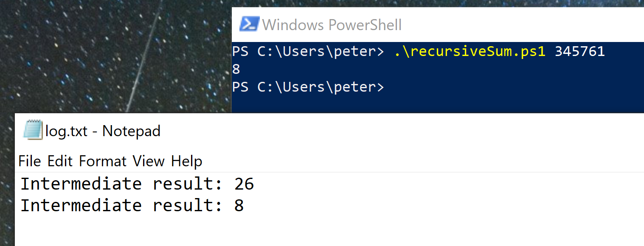Image resolution: width=644 pixels, height=246 pixels.
Task: Click the blank area below the Notepad text
Action: pyautogui.click(x=297, y=231)
